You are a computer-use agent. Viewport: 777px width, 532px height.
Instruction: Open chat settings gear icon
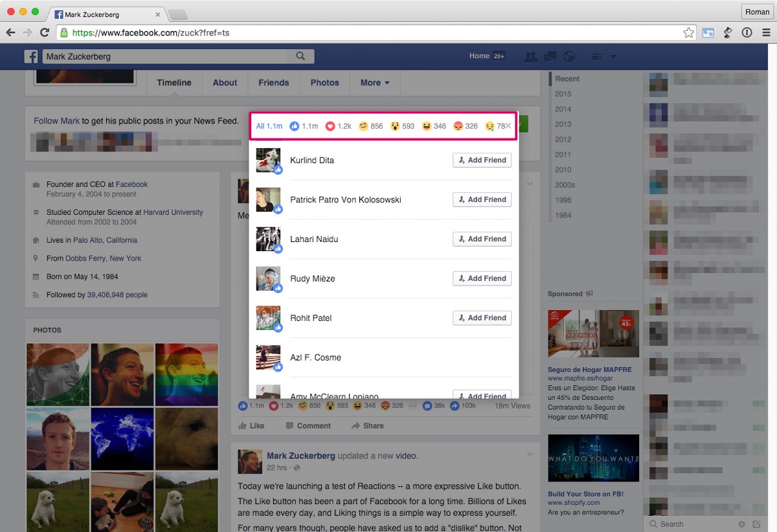coord(742,524)
